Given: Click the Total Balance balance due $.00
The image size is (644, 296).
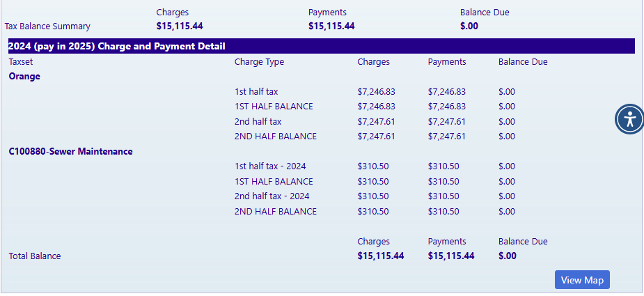Looking at the screenshot, I should pos(508,256).
